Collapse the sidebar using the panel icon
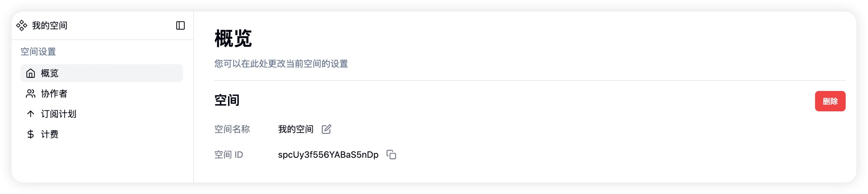This screenshot has height=194, width=868. [x=180, y=25]
